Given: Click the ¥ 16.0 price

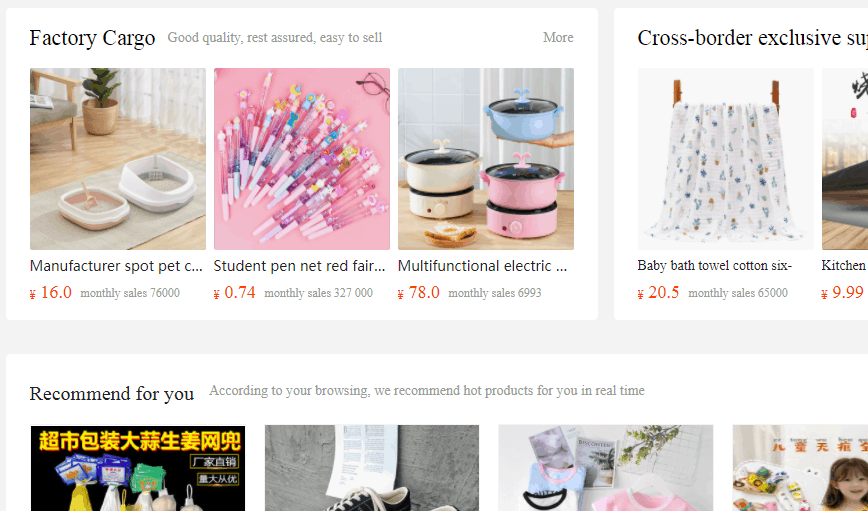Looking at the screenshot, I should point(50,292).
